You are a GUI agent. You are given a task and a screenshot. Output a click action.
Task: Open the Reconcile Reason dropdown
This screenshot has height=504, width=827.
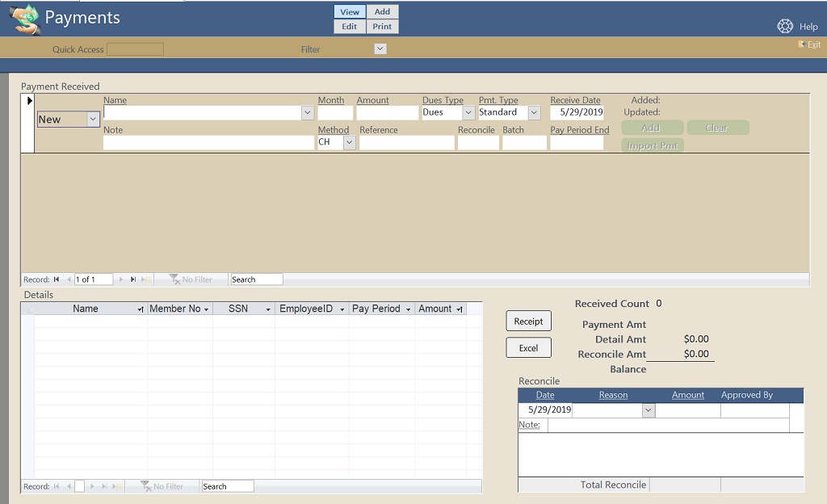pos(648,410)
